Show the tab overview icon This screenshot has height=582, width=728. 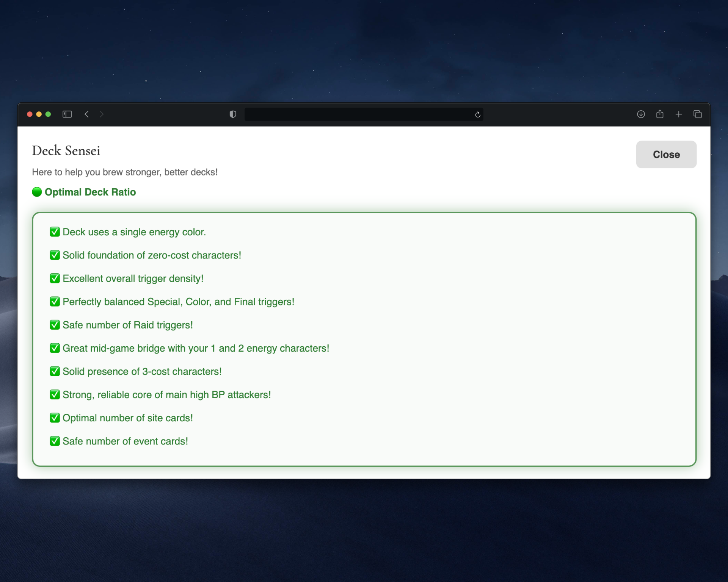698,114
